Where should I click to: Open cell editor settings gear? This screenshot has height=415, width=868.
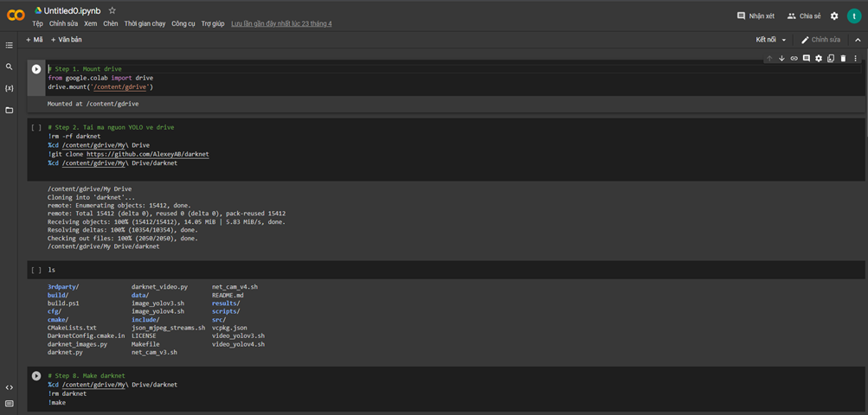click(x=819, y=58)
